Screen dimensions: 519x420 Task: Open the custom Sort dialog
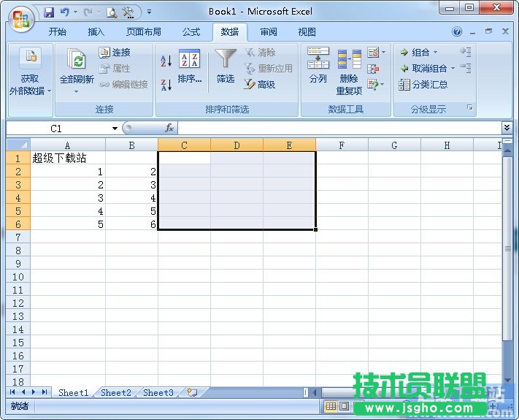pos(190,67)
